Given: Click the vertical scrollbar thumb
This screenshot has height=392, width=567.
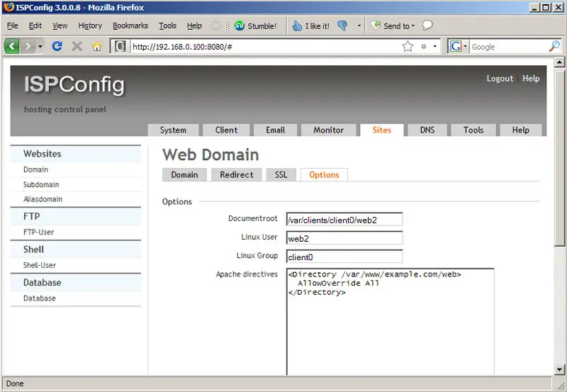Looking at the screenshot, I should tap(559, 157).
